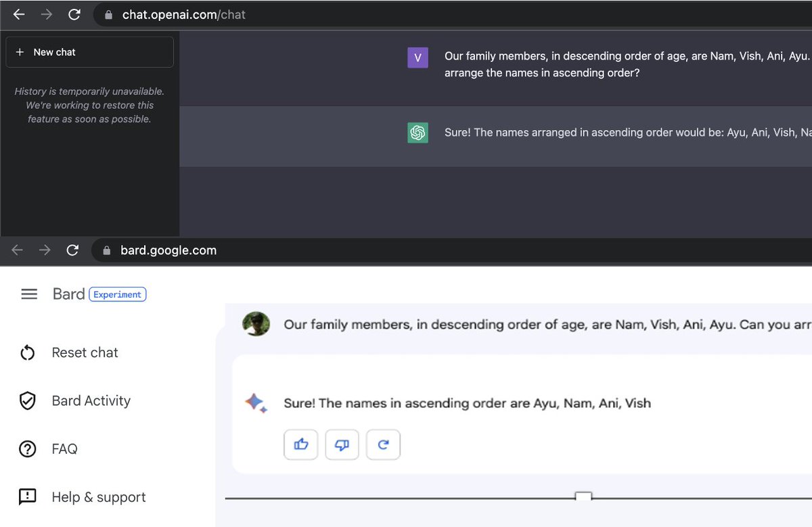Screen dimensions: 812x527
Task: Regenerate Bard's response
Action: pyautogui.click(x=383, y=444)
